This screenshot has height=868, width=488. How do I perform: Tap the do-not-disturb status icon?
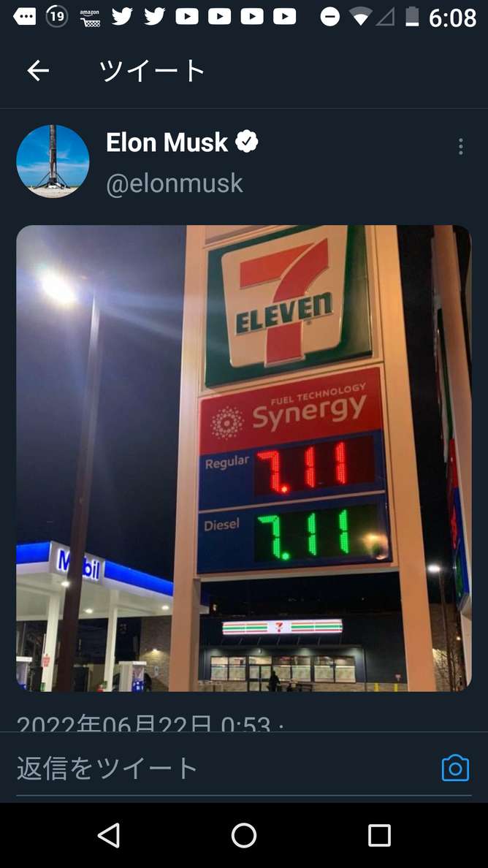[x=329, y=17]
